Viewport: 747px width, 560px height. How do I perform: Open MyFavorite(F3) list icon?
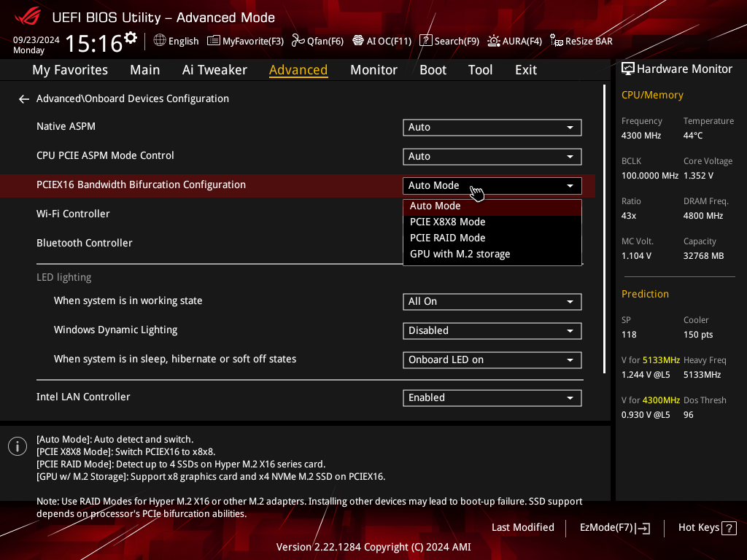[x=214, y=41]
